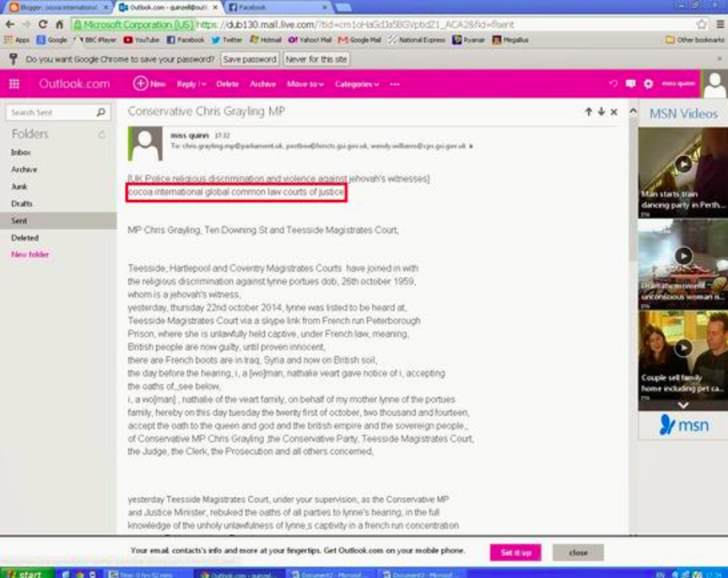Screen dimensions: 728x578
Task: Expand the Reply dropdown arrow
Action: click(203, 84)
